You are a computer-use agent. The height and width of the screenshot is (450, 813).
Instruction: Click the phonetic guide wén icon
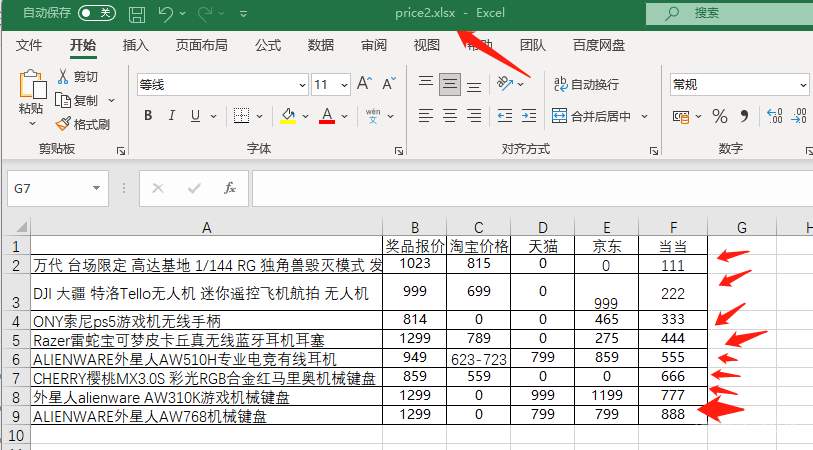(x=373, y=116)
